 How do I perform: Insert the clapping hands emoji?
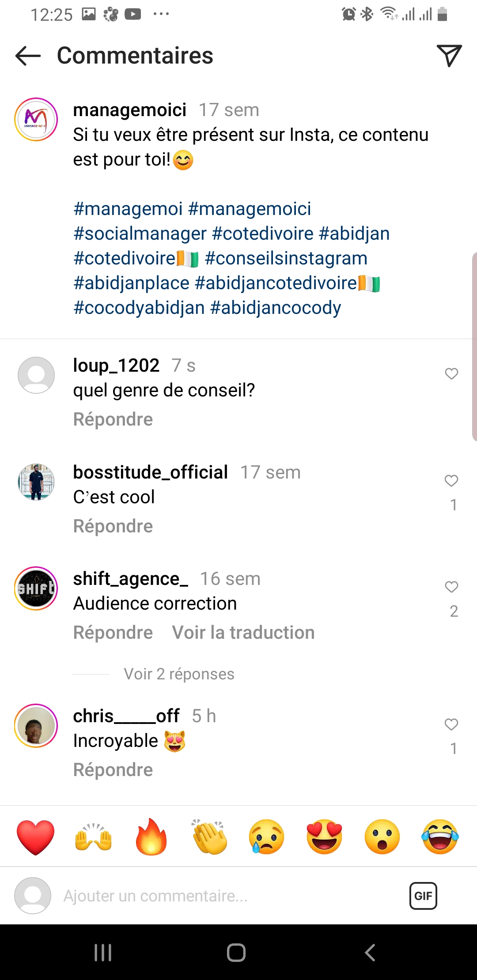pos(209,837)
